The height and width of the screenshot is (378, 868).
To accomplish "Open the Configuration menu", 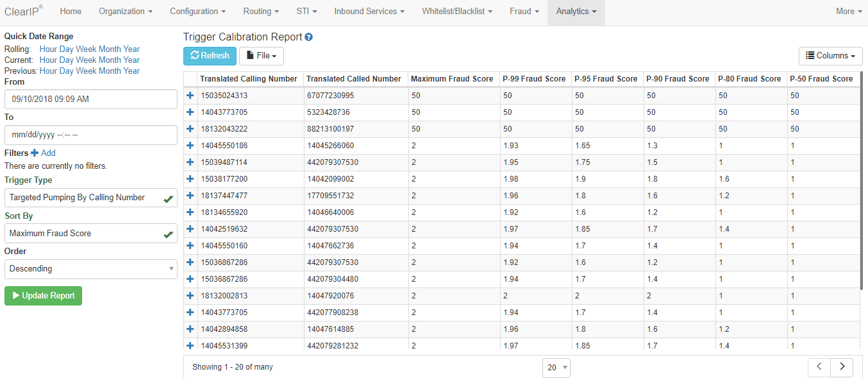I will tap(197, 12).
